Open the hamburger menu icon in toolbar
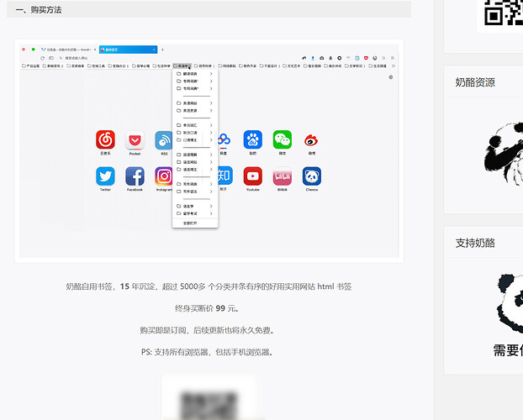The height and width of the screenshot is (420, 523). pos(393,58)
